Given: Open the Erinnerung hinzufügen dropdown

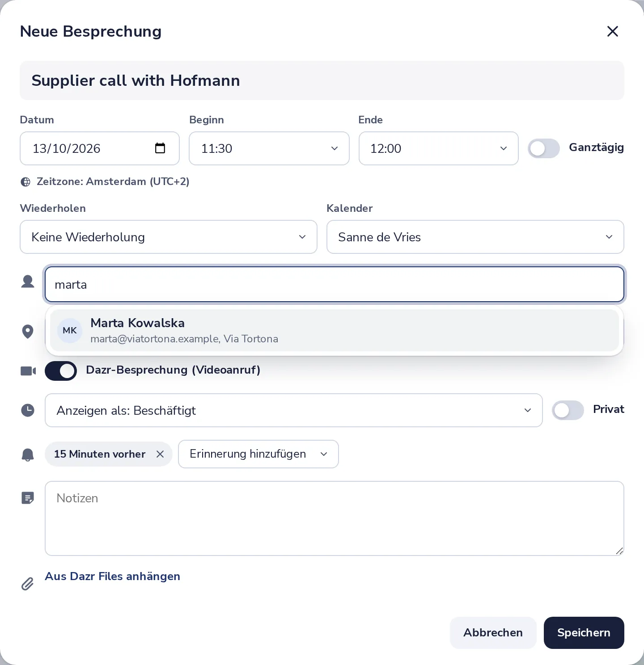Looking at the screenshot, I should [258, 454].
